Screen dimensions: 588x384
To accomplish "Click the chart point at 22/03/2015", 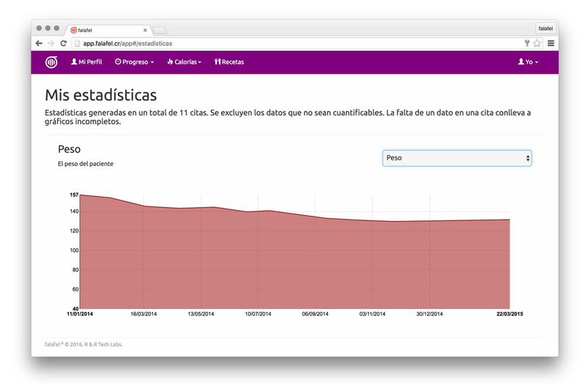I will pos(509,220).
